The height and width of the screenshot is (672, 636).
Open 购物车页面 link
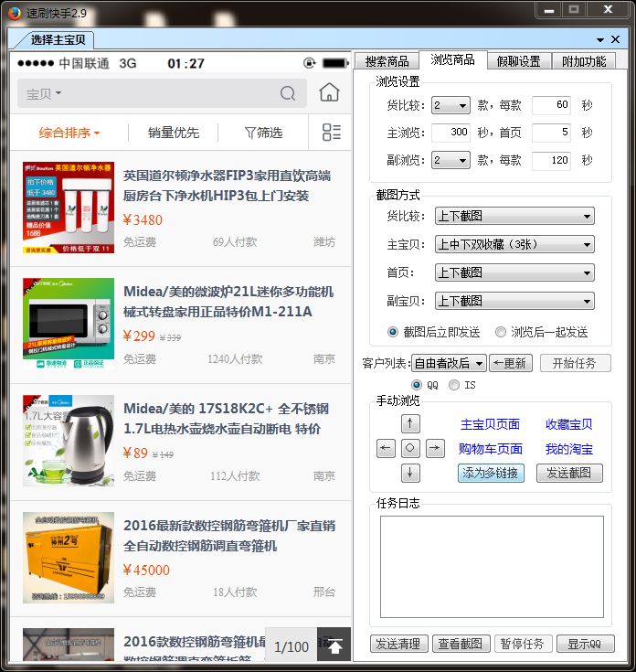(x=490, y=449)
